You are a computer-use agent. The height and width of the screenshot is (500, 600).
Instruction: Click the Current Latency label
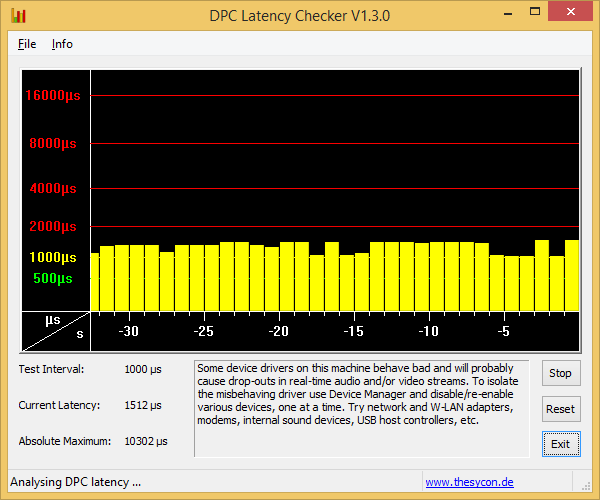click(x=59, y=406)
